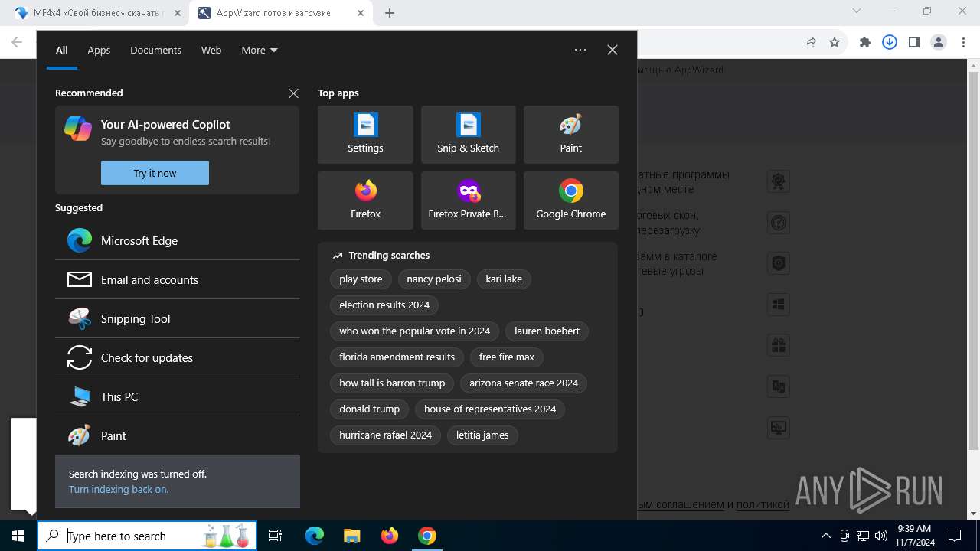Open Microsoft Edge from the taskbar

pos(315,536)
